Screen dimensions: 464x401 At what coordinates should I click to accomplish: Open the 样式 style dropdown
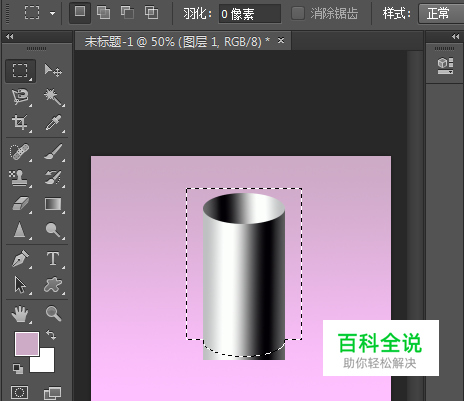[x=441, y=14]
